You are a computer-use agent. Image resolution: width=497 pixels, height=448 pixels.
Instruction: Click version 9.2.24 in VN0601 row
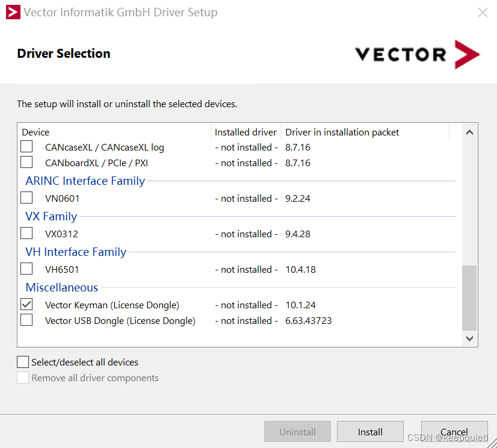coord(298,198)
